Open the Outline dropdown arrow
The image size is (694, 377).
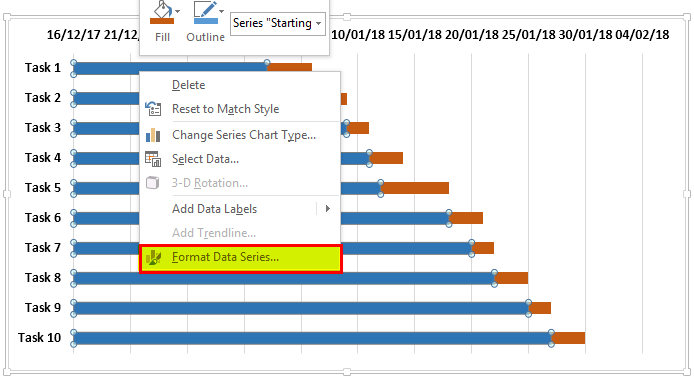[x=221, y=11]
